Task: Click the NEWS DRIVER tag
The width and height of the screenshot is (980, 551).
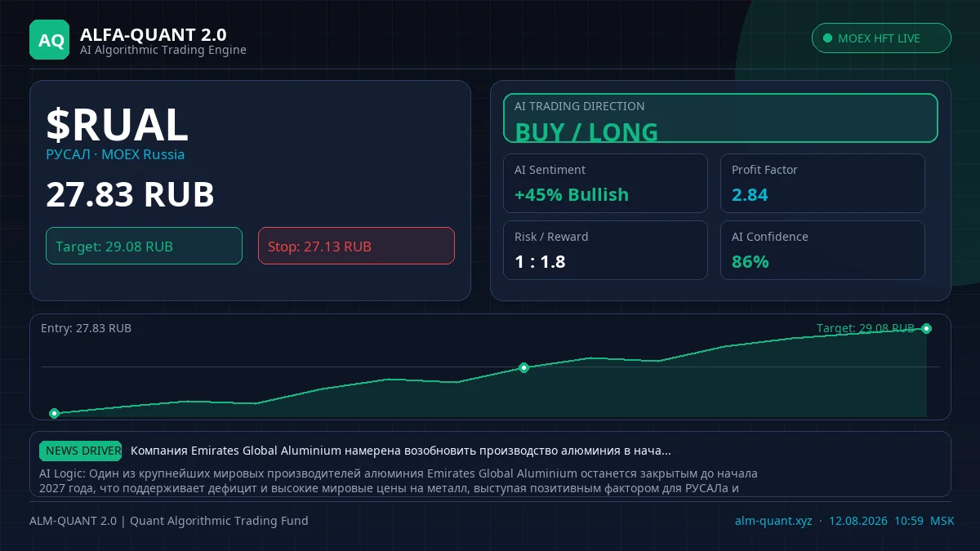Action: 81,451
